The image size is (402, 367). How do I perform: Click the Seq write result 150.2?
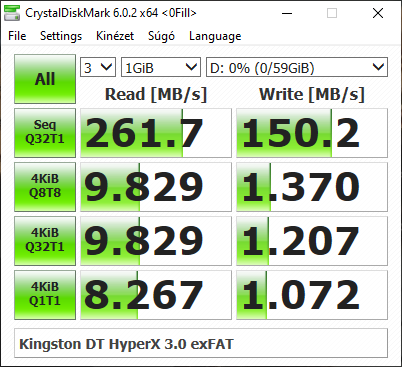pyautogui.click(x=312, y=133)
